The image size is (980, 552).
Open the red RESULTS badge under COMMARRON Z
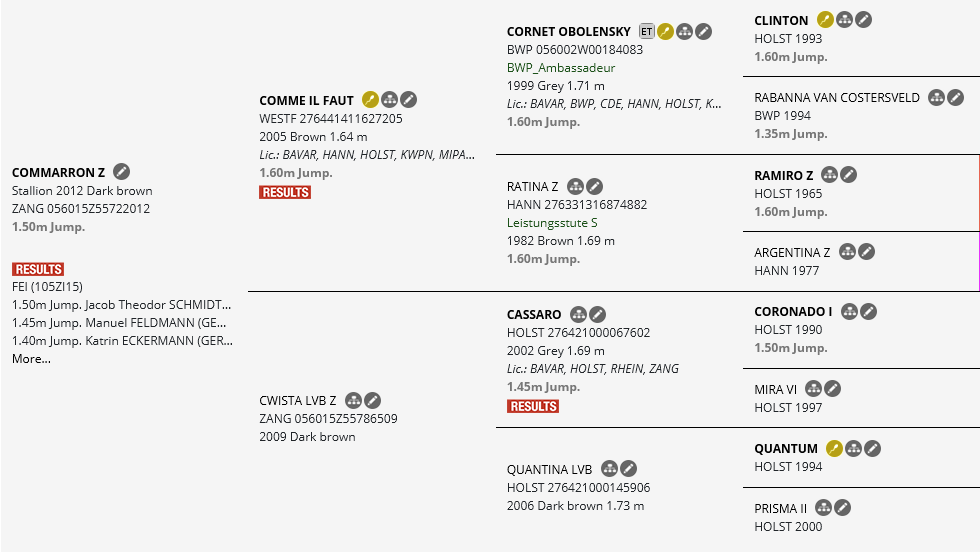pos(38,269)
